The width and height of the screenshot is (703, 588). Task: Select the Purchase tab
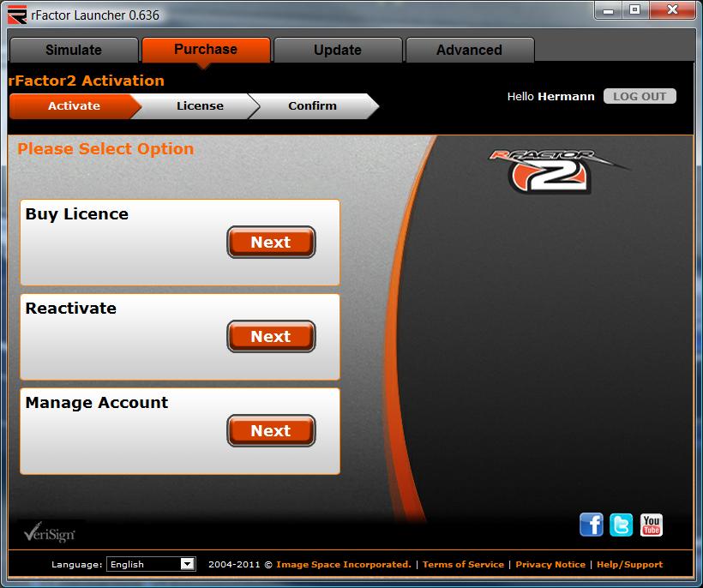(206, 49)
